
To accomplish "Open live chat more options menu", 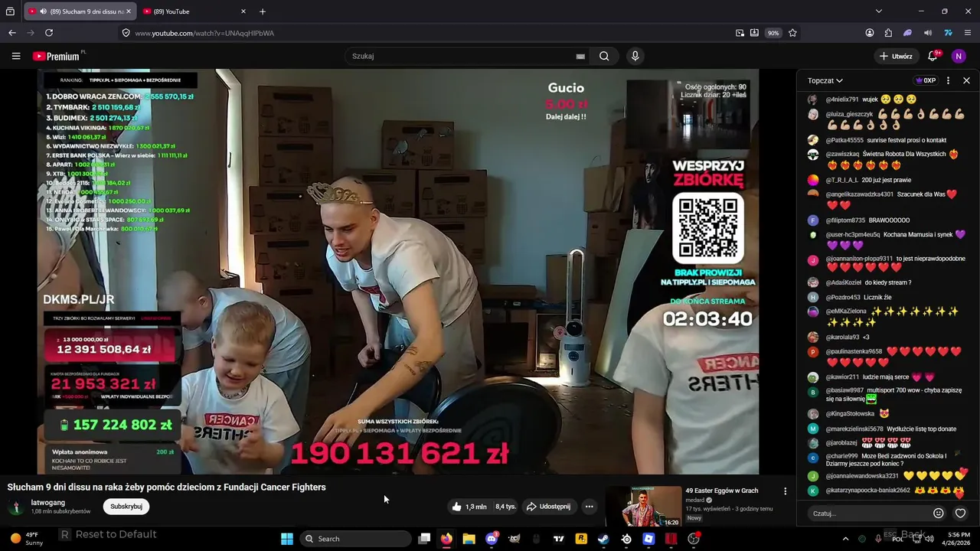I will [948, 80].
